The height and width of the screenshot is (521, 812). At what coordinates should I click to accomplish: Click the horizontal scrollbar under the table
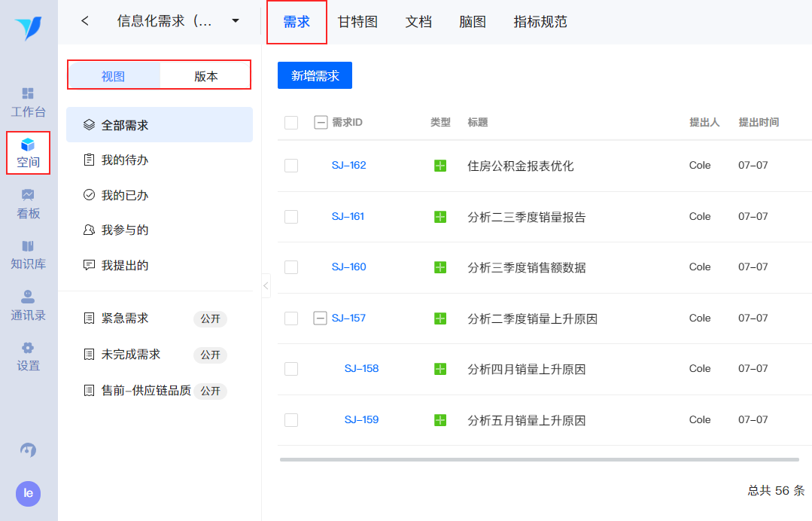click(x=538, y=459)
